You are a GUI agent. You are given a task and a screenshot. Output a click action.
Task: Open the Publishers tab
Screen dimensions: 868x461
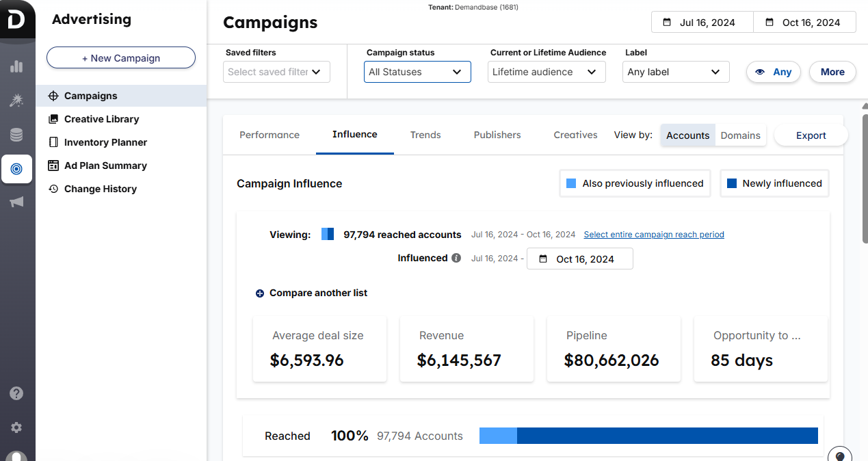tap(497, 135)
